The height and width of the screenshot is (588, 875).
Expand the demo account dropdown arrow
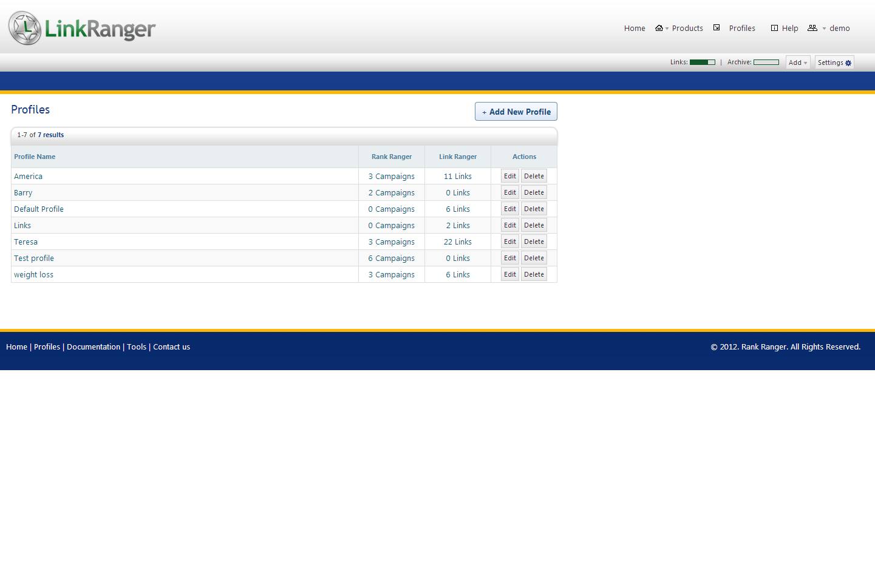[824, 29]
